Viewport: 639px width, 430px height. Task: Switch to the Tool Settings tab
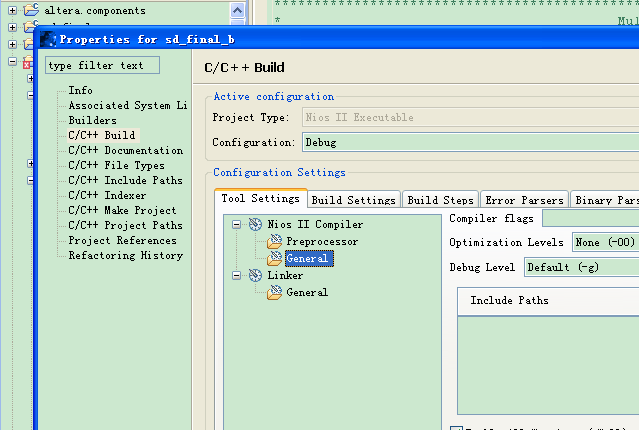tap(260, 198)
